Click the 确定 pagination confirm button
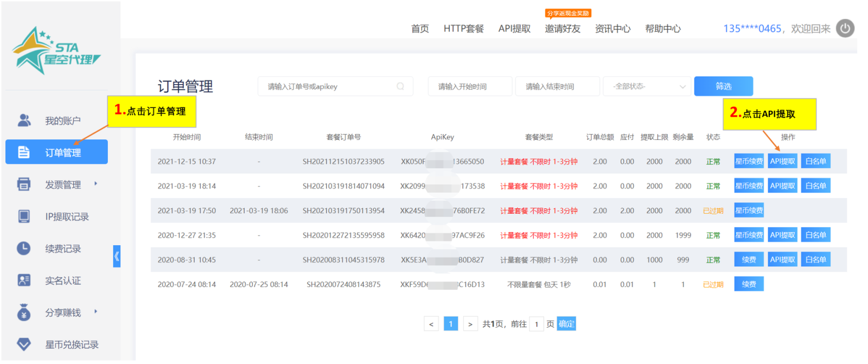 [566, 324]
